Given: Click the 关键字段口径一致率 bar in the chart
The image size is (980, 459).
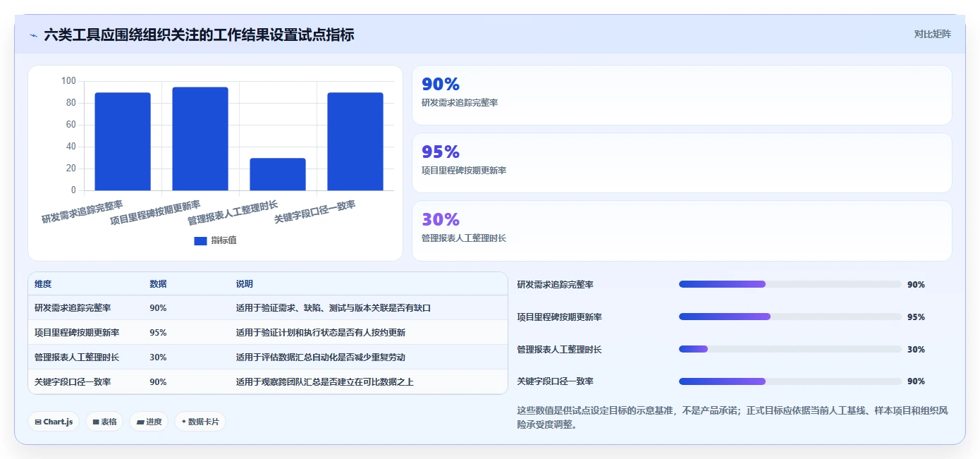Looking at the screenshot, I should (355, 141).
